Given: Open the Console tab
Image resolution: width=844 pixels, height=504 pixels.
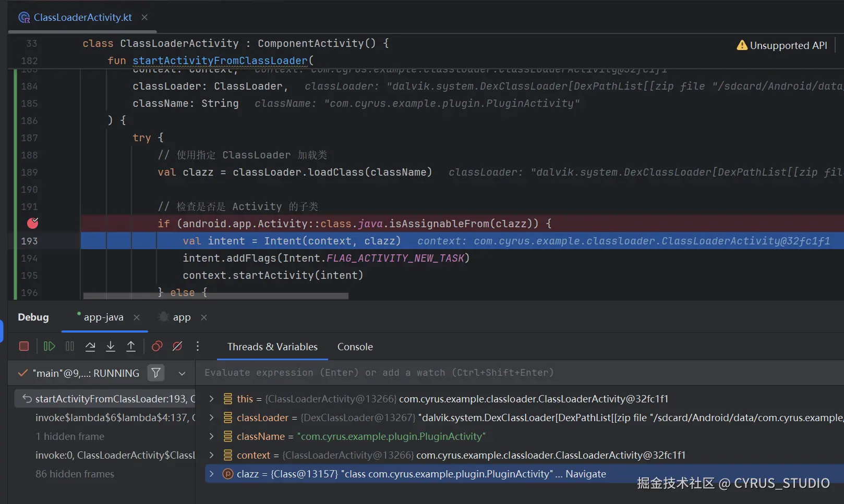Looking at the screenshot, I should [355, 347].
